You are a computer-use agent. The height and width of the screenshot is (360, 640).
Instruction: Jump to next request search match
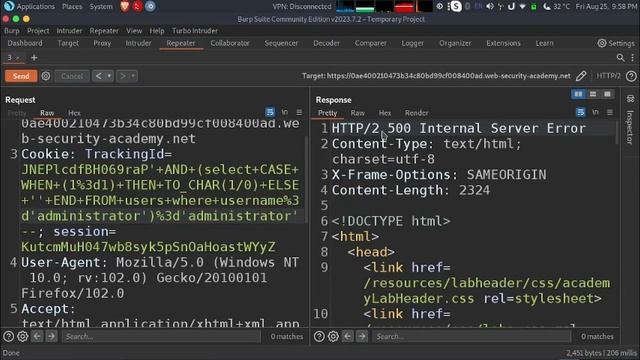coord(51,336)
